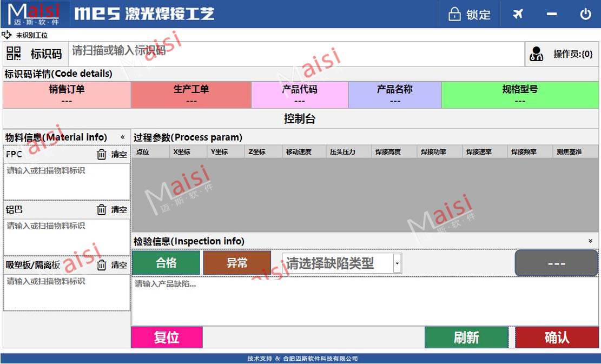Screen dimensions: 601x364
Task: Click the operator avatar icon
Action: (x=536, y=54)
